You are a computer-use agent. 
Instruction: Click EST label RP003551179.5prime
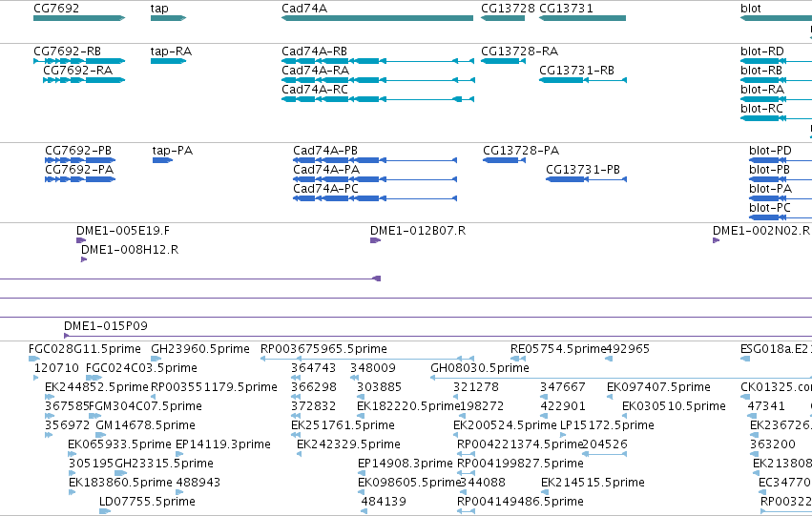pos(214,387)
